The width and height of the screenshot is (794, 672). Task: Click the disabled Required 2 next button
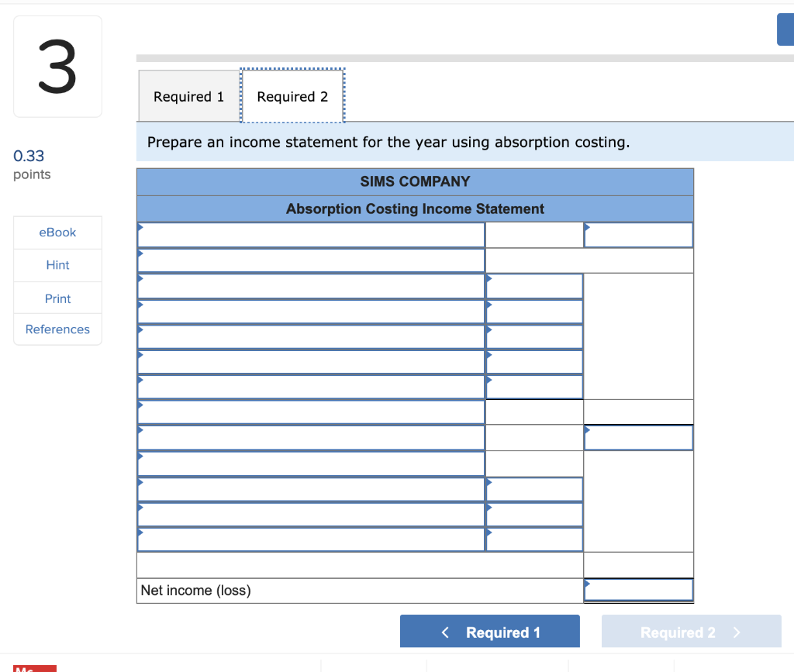click(691, 632)
